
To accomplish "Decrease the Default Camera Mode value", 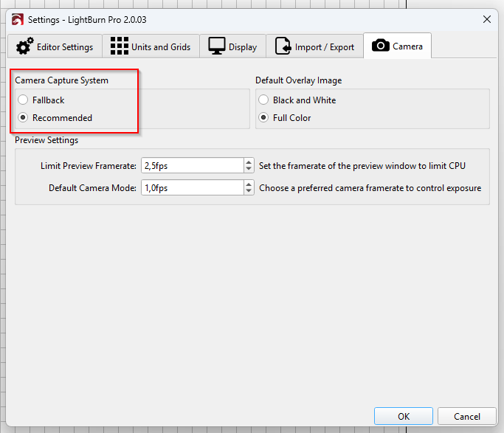I will (249, 192).
